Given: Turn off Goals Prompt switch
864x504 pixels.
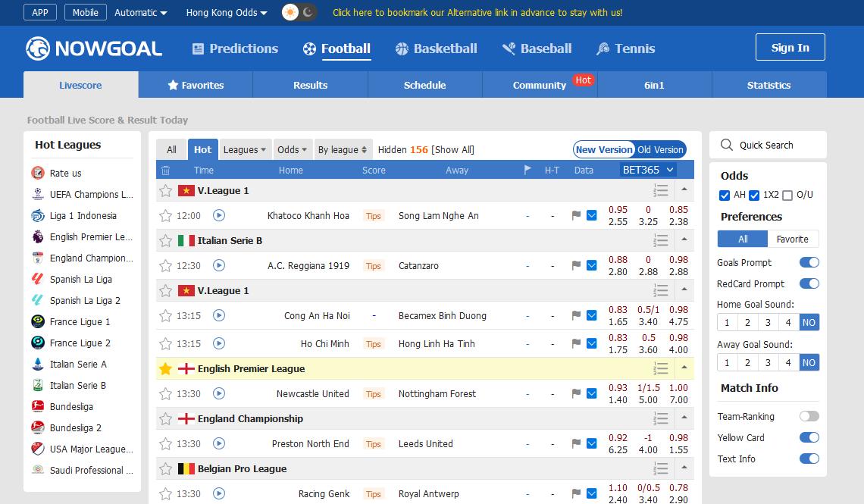Looking at the screenshot, I should coord(809,262).
